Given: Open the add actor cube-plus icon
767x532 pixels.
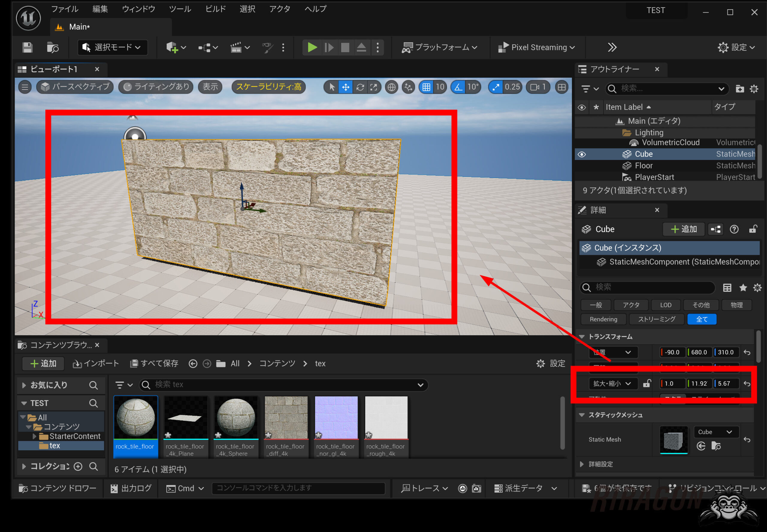Looking at the screenshot, I should (x=173, y=47).
